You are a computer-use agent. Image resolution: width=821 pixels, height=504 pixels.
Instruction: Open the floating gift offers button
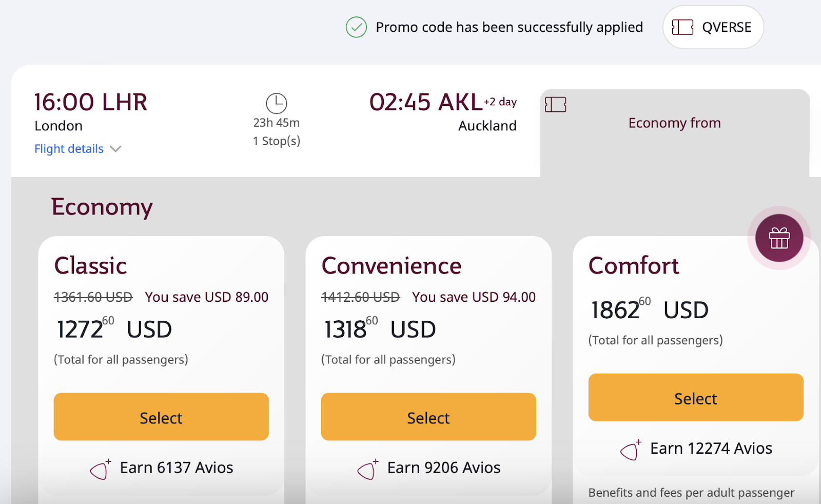tap(779, 238)
